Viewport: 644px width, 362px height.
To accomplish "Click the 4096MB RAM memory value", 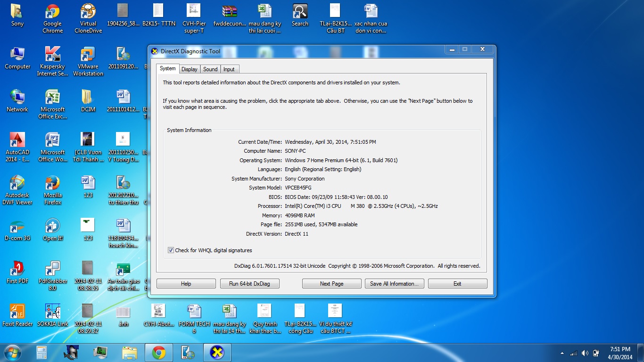I will (300, 215).
